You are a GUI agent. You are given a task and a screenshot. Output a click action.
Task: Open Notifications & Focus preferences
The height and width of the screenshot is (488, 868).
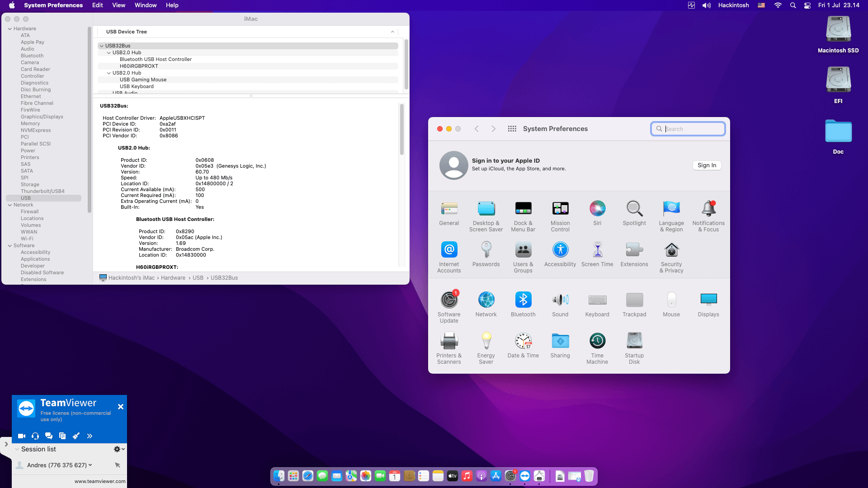[x=708, y=216]
